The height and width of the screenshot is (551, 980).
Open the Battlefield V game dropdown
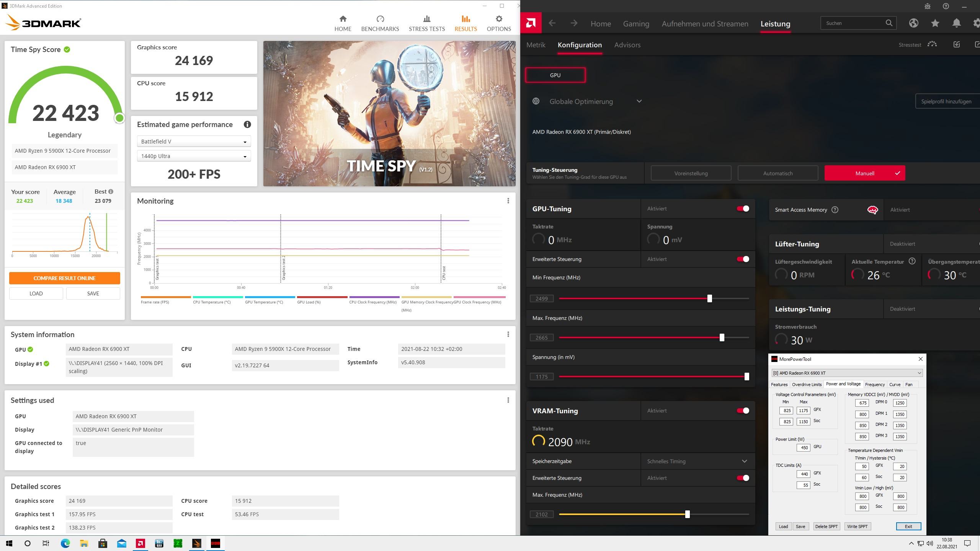click(194, 142)
